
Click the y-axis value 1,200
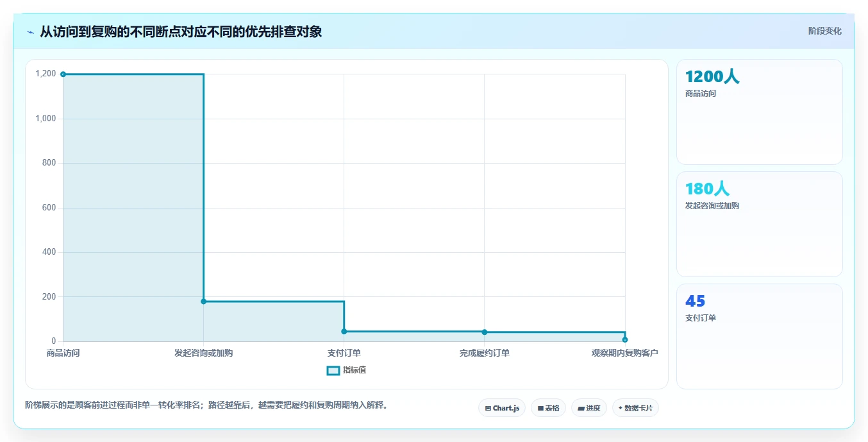coord(46,74)
